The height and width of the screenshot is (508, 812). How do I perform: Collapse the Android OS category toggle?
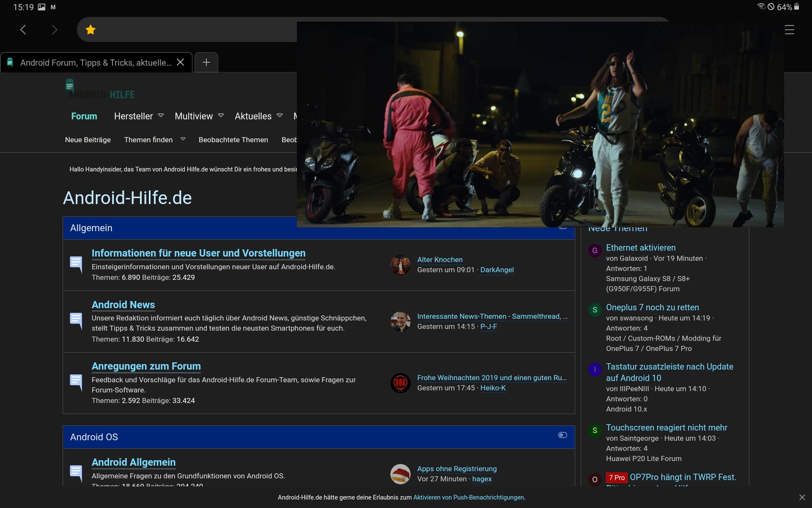(x=562, y=435)
